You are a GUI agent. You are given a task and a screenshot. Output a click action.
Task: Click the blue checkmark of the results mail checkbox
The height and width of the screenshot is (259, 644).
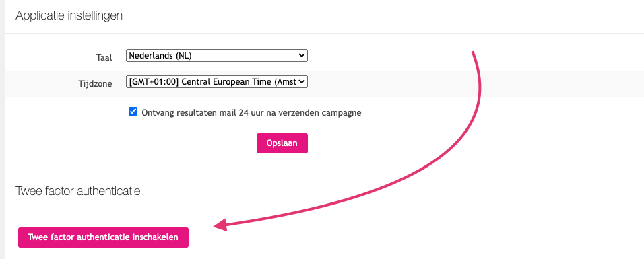(x=133, y=112)
